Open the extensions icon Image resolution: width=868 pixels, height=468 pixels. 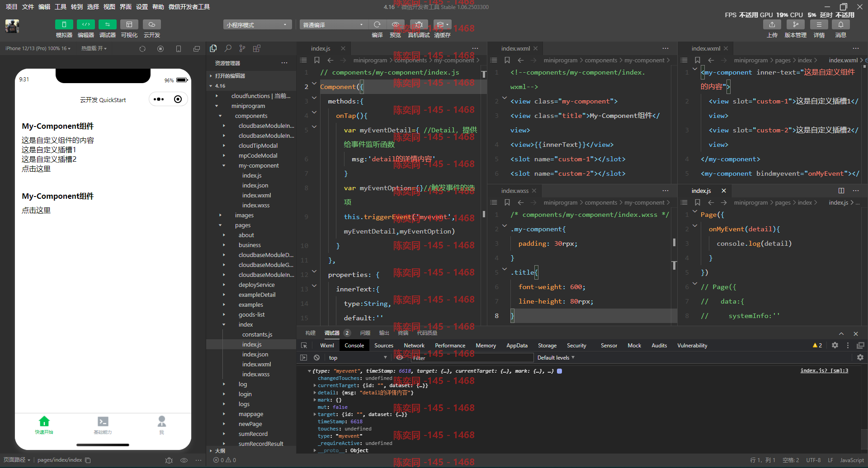257,48
